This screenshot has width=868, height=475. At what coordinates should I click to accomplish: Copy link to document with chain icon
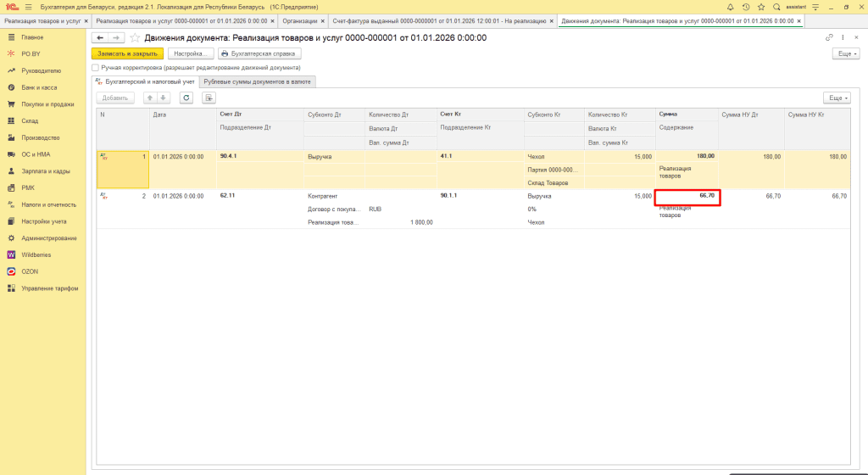tap(829, 37)
